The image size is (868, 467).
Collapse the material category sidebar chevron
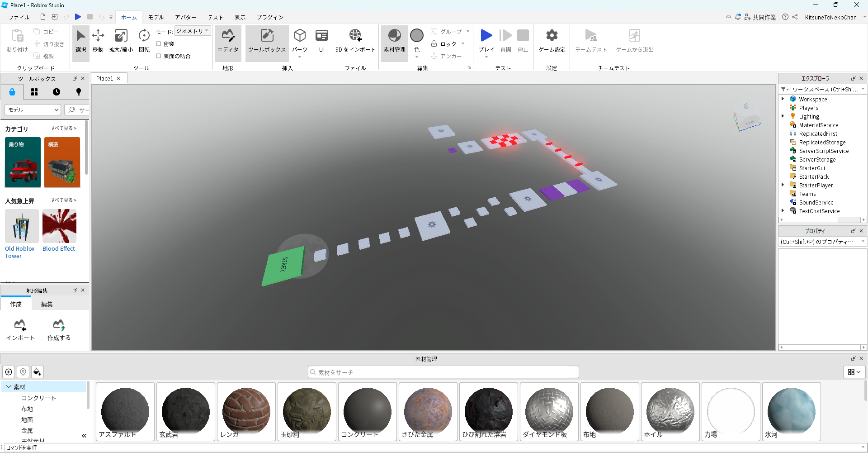[x=84, y=436]
